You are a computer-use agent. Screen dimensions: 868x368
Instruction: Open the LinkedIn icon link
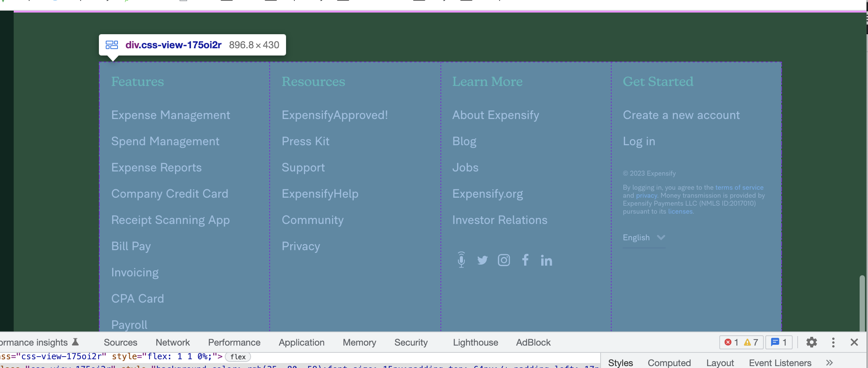coord(546,260)
